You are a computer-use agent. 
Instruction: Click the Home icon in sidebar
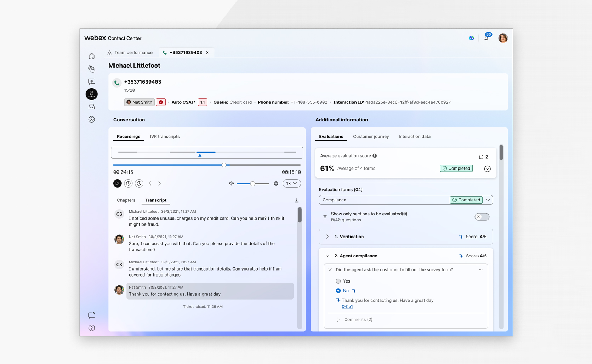(x=91, y=56)
